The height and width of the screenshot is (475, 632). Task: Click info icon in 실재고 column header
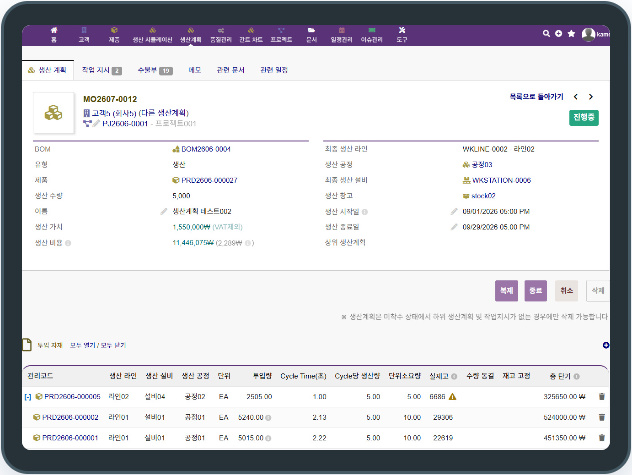point(454,377)
